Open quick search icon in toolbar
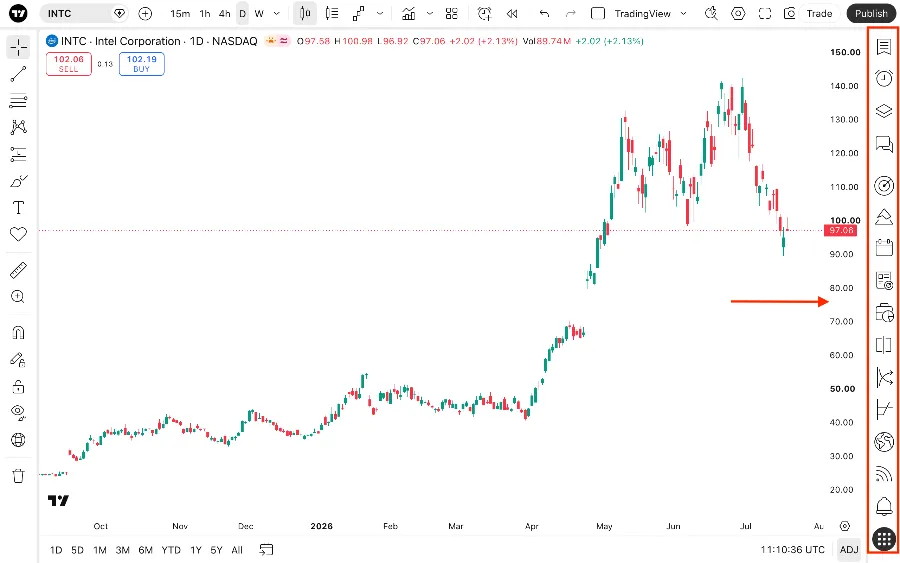The width and height of the screenshot is (900, 563). (711, 13)
